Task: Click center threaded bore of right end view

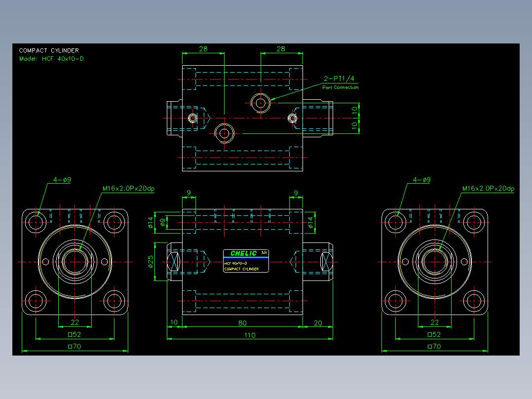Action: point(435,262)
